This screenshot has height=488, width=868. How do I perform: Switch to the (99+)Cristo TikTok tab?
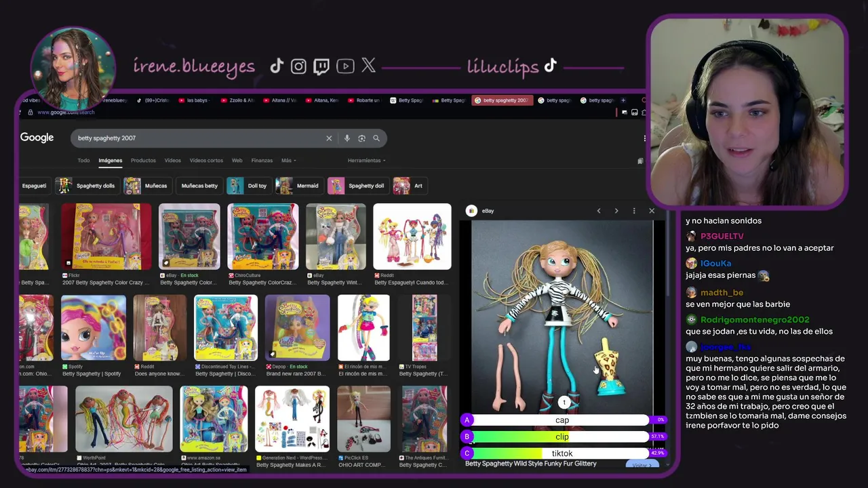point(154,100)
